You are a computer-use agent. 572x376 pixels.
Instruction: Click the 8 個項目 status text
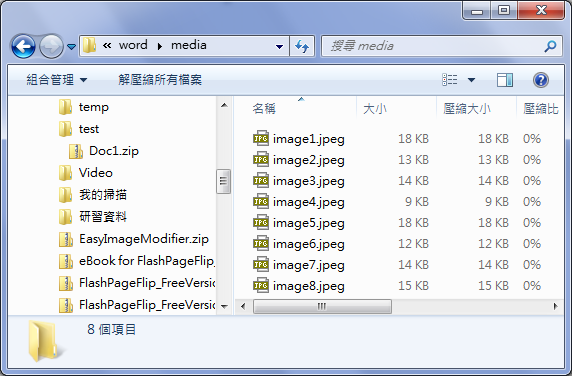point(112,329)
